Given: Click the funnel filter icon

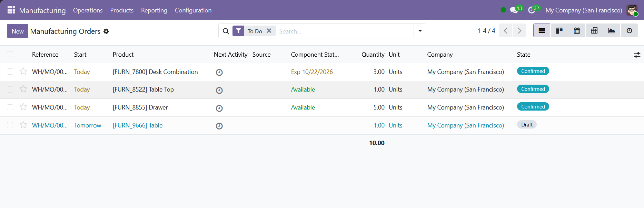Looking at the screenshot, I should coord(238,31).
